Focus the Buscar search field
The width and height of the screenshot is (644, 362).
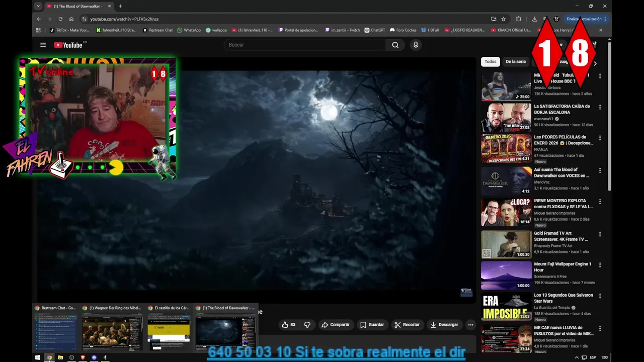pos(305,45)
